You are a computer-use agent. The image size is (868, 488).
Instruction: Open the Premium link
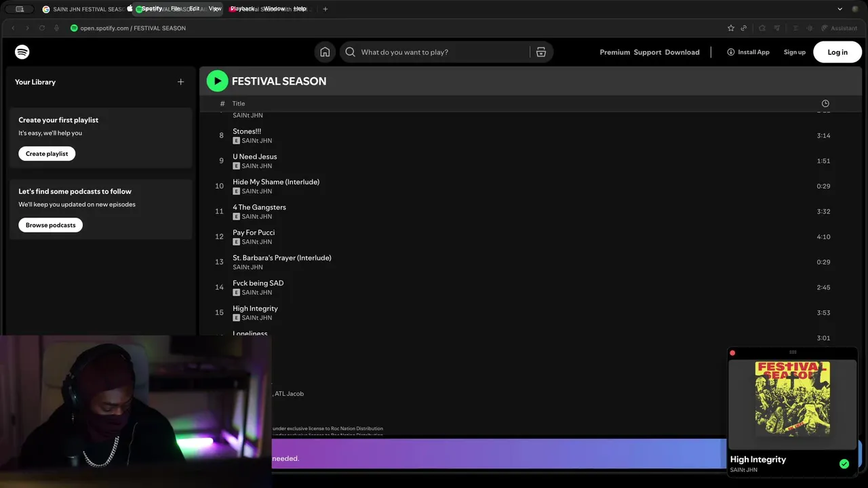(614, 52)
